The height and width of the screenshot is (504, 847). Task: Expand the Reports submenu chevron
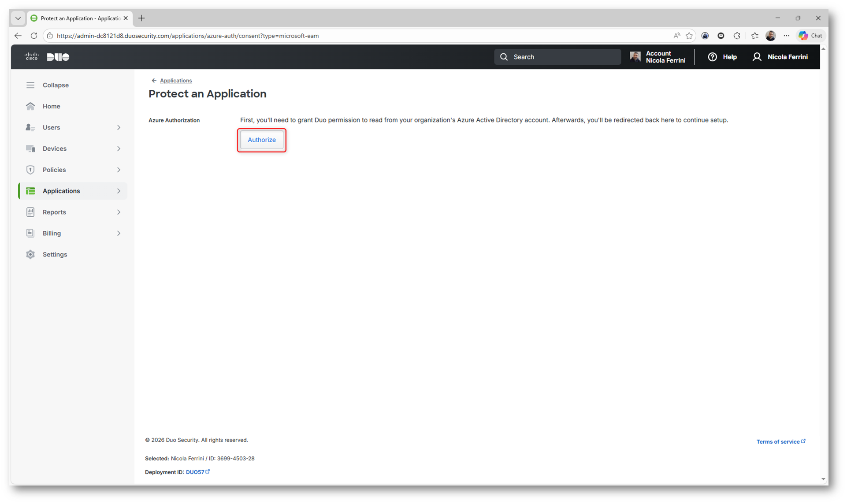pyautogui.click(x=119, y=212)
